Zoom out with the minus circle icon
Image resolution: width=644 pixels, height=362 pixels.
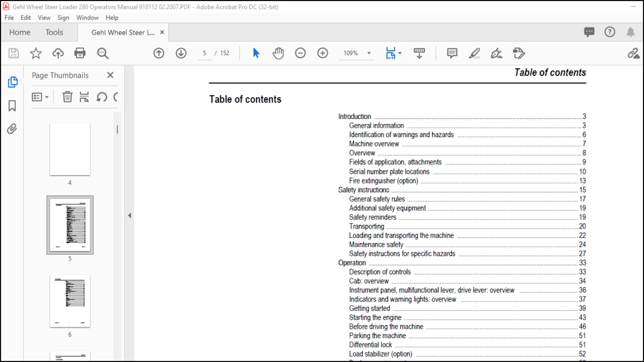[x=300, y=53]
